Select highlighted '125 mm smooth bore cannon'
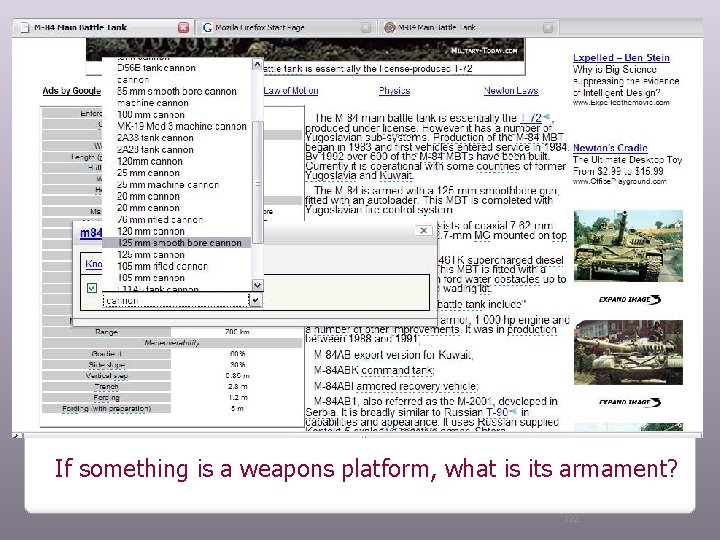 tap(179, 243)
